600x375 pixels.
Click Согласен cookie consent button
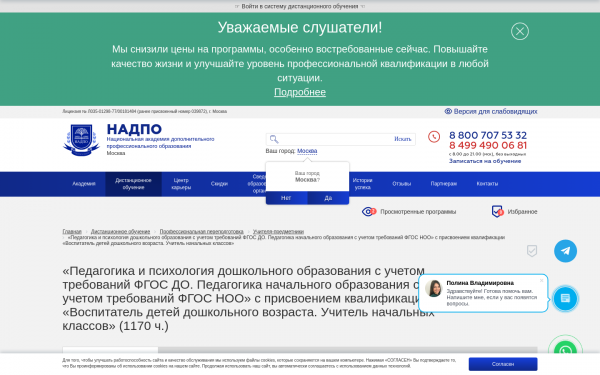click(x=503, y=364)
